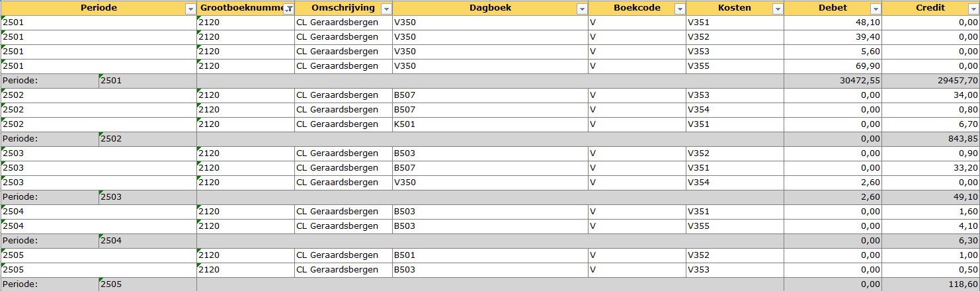Click the B501 Dagboek cell
Viewport: 980px width, 291px height.
[490, 255]
